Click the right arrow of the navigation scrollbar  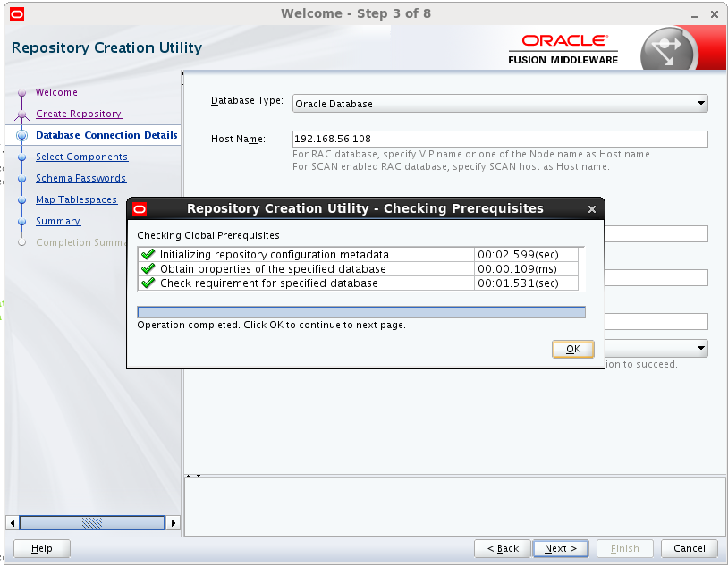pos(174,523)
